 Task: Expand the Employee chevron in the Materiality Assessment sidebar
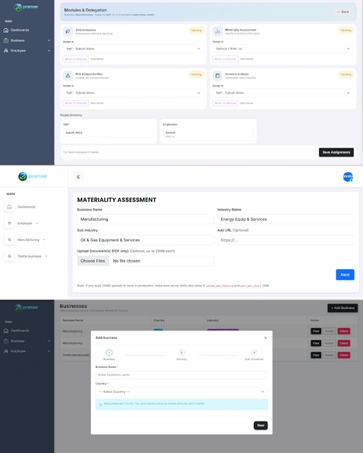(x=37, y=223)
